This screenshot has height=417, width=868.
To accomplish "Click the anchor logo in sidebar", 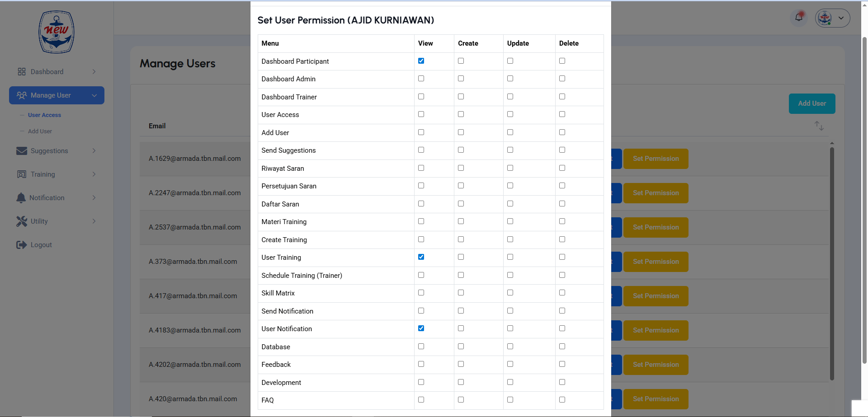I will click(57, 32).
